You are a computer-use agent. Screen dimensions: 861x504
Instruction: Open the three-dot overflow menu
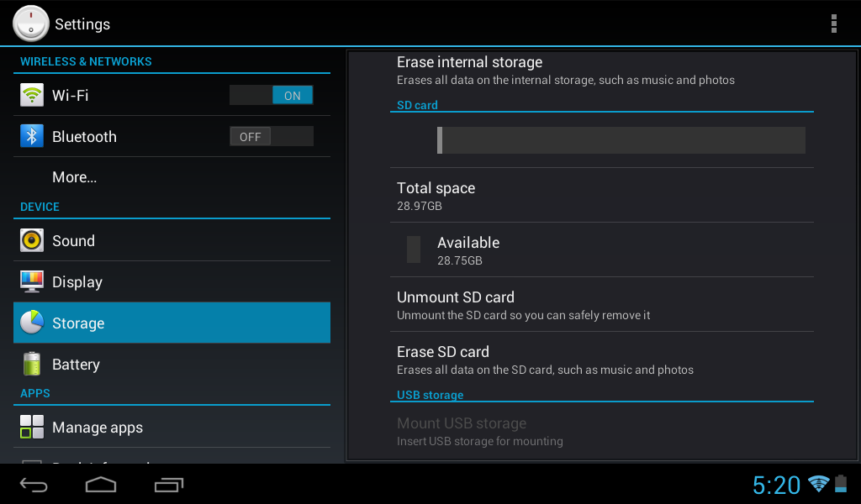click(x=833, y=24)
